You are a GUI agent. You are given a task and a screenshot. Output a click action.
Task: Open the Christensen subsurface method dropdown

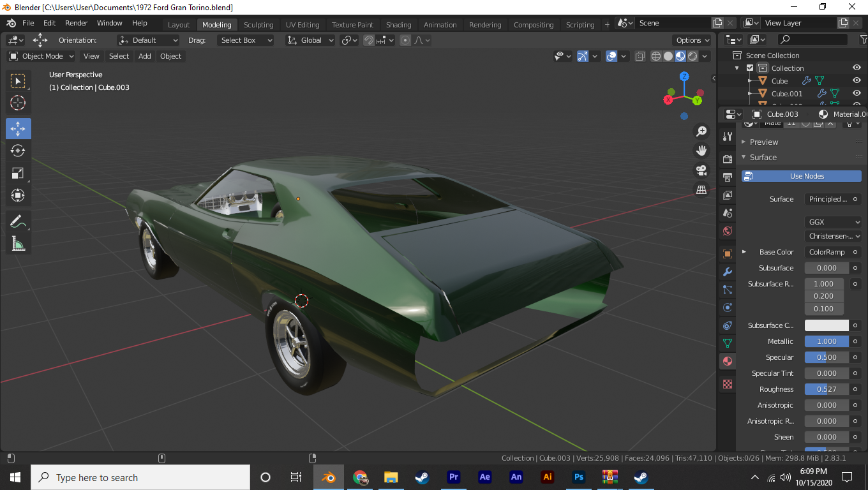coord(833,236)
